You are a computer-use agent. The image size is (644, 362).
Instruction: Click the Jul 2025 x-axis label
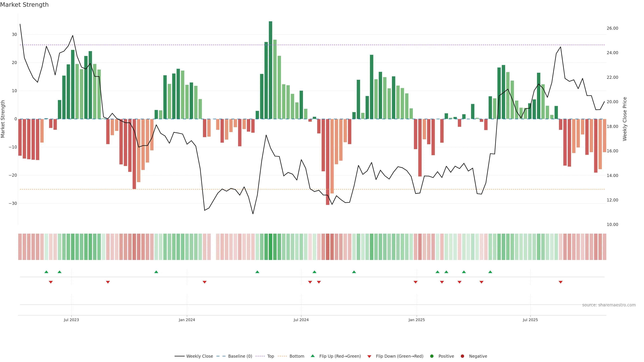pos(530,320)
